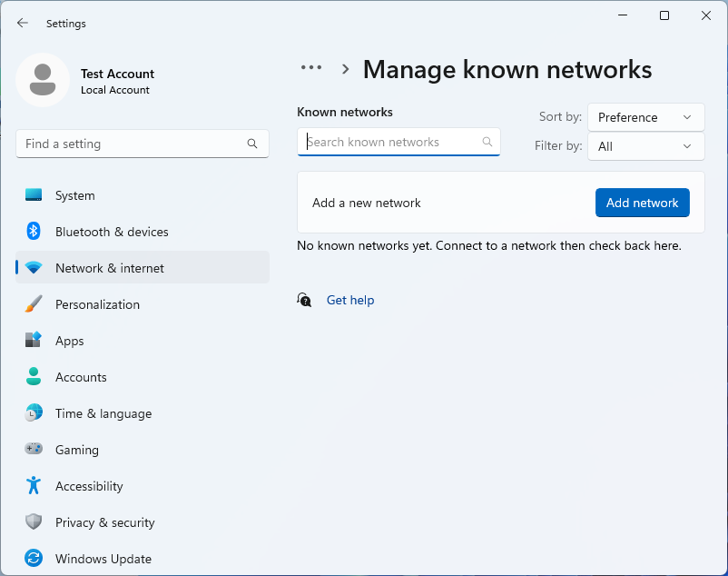Open the Filter by All dropdown
This screenshot has height=576, width=728.
[645, 146]
